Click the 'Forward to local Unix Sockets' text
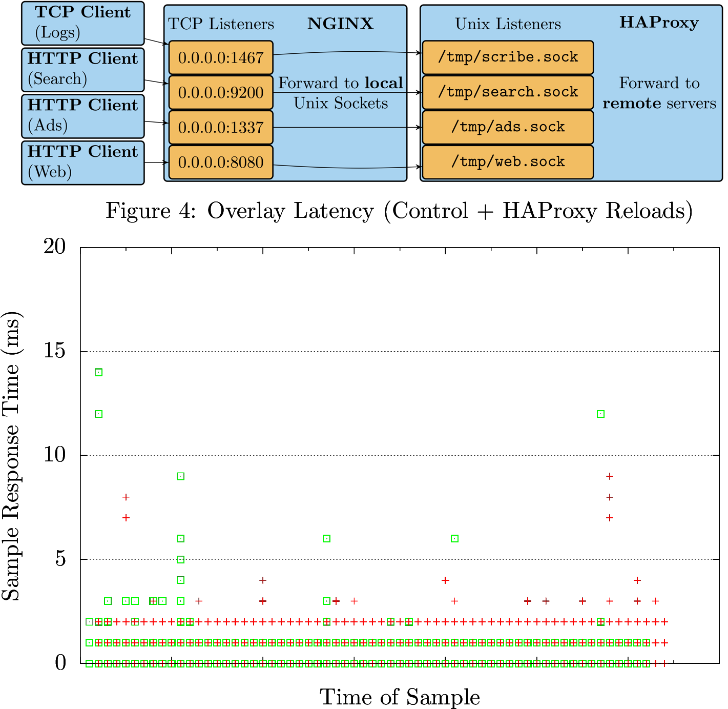Image resolution: width=728 pixels, height=709 pixels. [x=341, y=93]
